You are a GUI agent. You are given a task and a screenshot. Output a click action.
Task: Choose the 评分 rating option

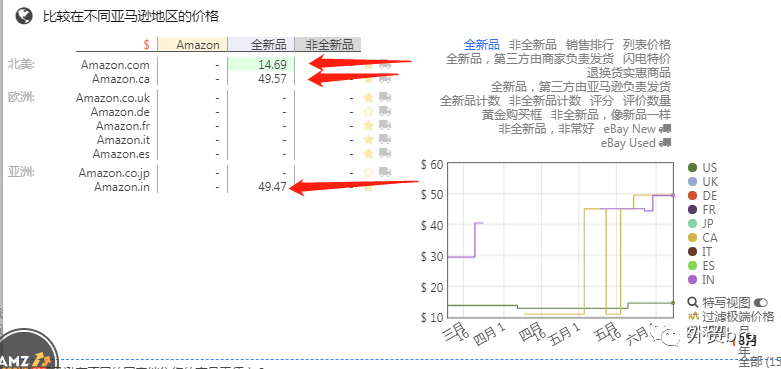[x=602, y=101]
